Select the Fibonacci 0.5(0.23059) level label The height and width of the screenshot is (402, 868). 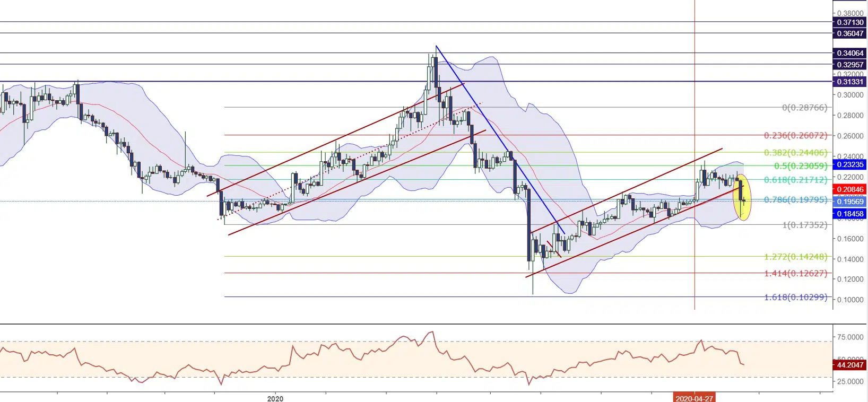click(800, 166)
